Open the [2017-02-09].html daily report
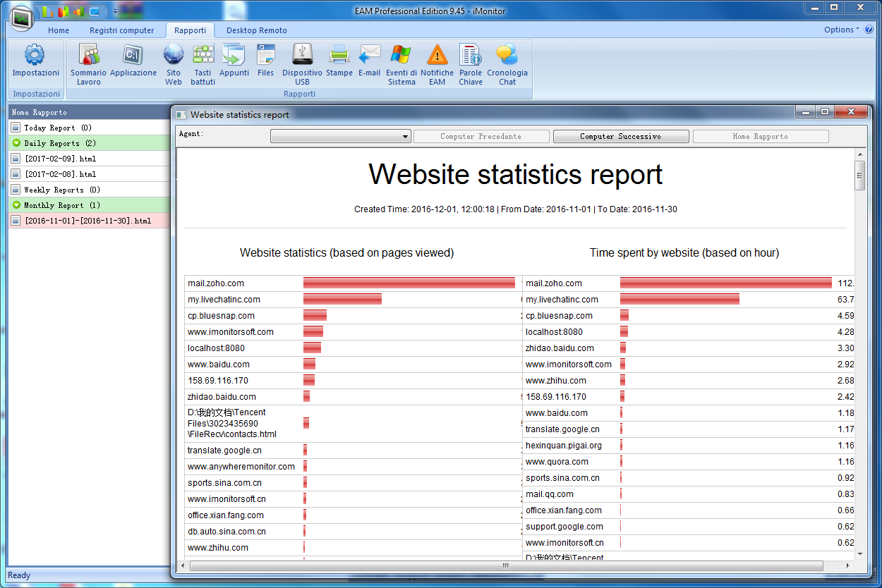The width and height of the screenshot is (882, 588). pos(60,159)
